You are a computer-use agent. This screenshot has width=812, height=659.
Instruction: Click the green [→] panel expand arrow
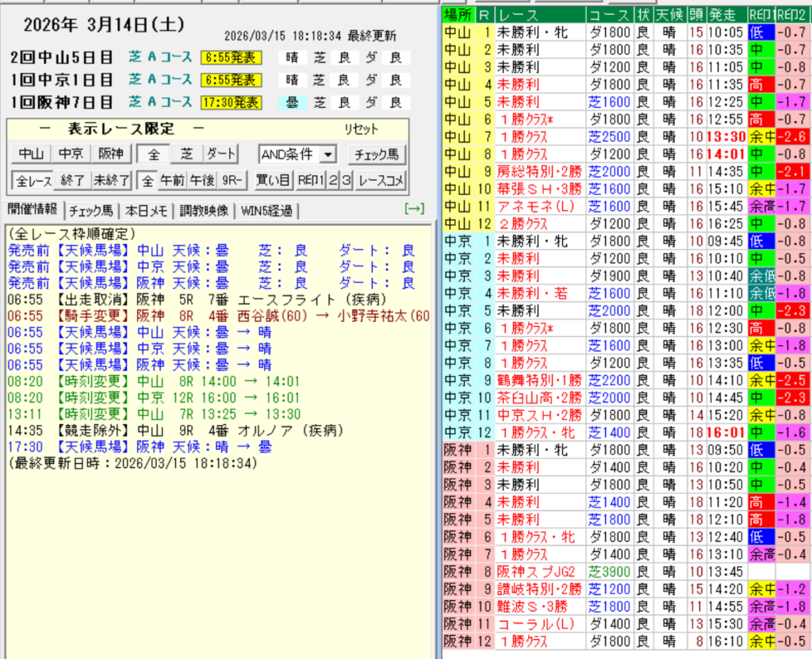click(414, 209)
